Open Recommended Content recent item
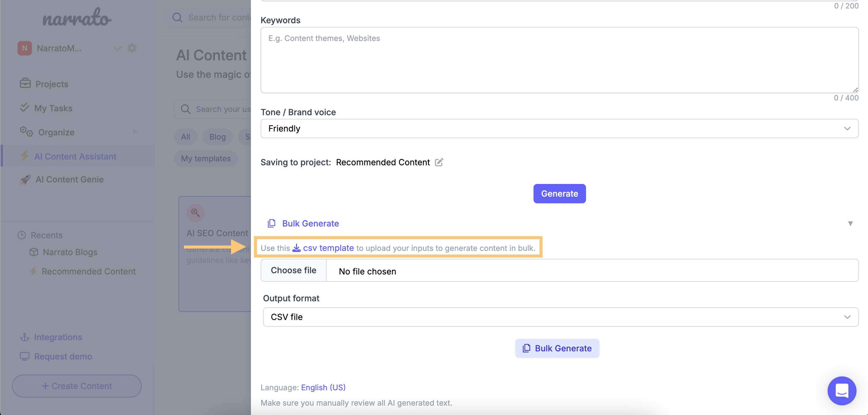The width and height of the screenshot is (868, 415). point(89,271)
